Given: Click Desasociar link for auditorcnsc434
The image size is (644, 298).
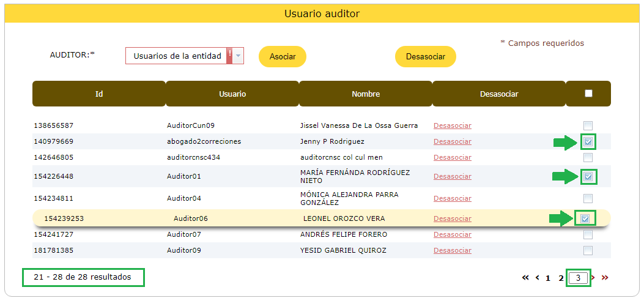Looking at the screenshot, I should [452, 157].
